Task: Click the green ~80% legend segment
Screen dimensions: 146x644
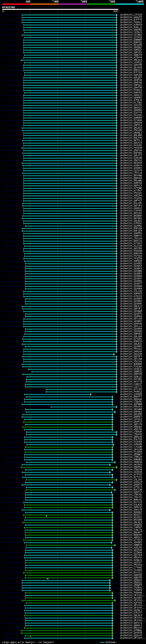Action: click(x=101, y=4)
